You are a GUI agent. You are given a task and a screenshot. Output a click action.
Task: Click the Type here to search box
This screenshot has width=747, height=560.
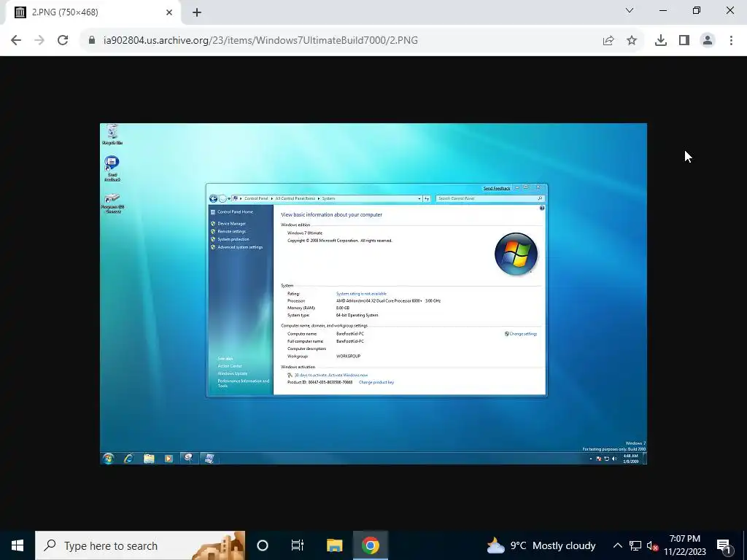click(140, 545)
